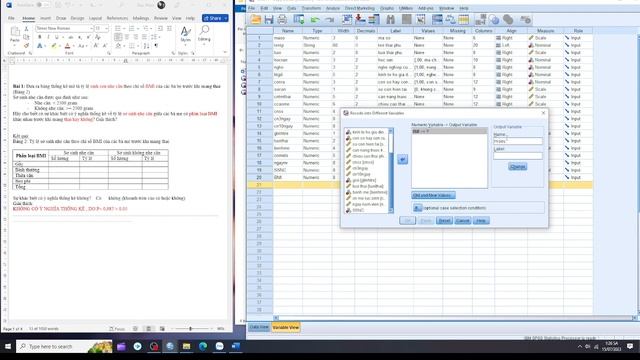This screenshot has height=360, width=640.
Task: Activate Format Painter in Word
Action: point(27,45)
